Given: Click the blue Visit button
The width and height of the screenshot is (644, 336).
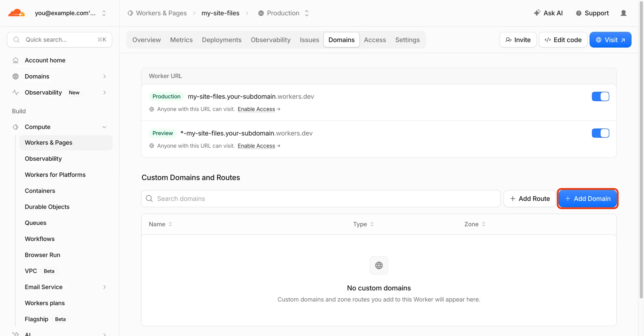Looking at the screenshot, I should pos(610,40).
